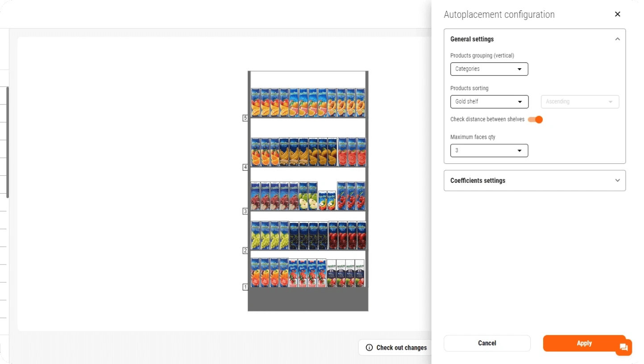Click the Apply button
This screenshot has width=644, height=364.
click(x=584, y=343)
